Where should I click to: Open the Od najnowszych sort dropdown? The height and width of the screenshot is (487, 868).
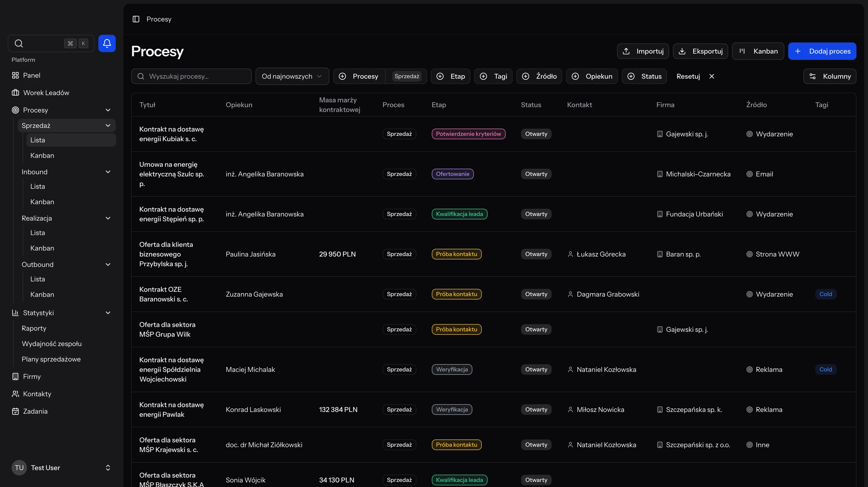pos(292,76)
